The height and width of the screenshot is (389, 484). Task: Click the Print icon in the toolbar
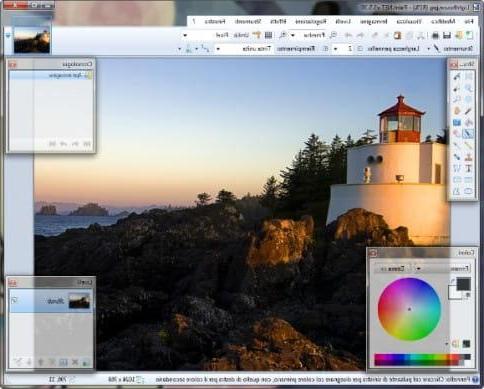tap(435, 35)
